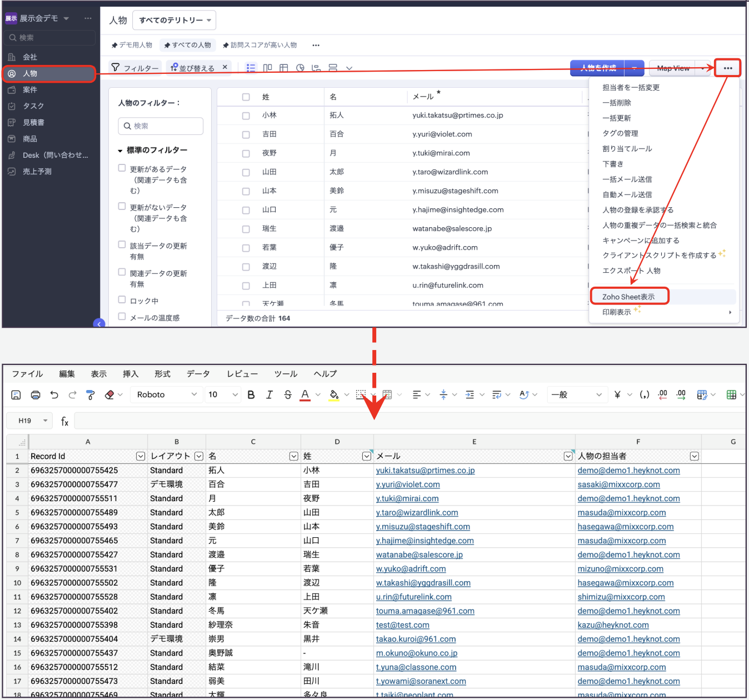Click the print icon in the sheet toolbar
Screen dimensions: 749x700
(36, 395)
